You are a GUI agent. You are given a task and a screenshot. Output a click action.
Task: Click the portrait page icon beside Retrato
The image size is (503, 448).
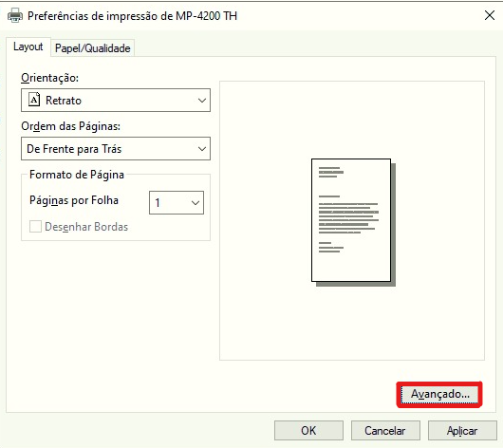tap(34, 100)
